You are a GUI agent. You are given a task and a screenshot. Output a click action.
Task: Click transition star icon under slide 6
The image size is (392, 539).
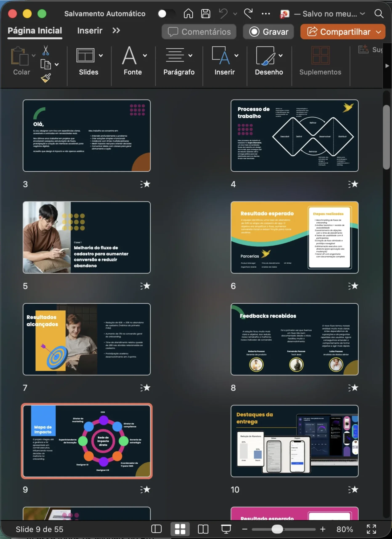tap(353, 286)
